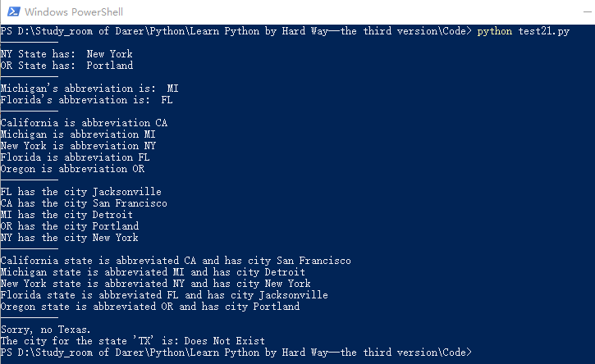Click the 'California state is abbreviated CA' line
Image resolution: width=595 pixels, height=364 pixels.
(x=176, y=261)
